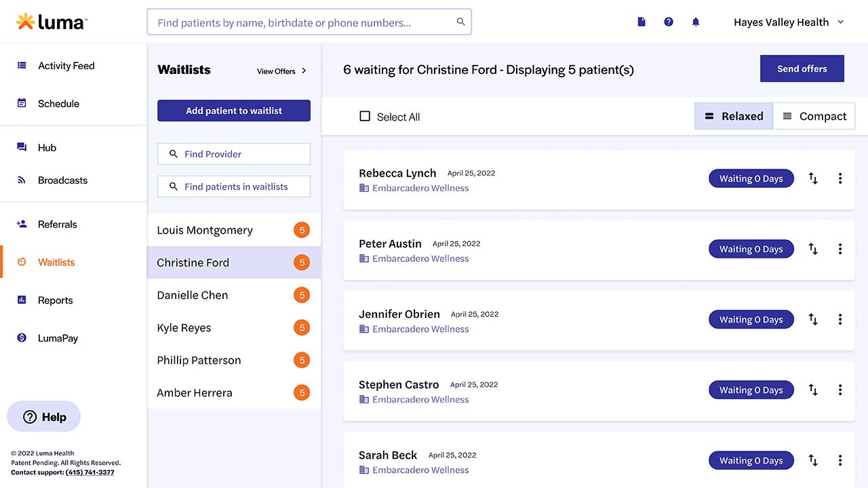Screen dimensions: 868x488
Task: Open the three-dot menu for Jennifer Obrien
Action: point(840,320)
